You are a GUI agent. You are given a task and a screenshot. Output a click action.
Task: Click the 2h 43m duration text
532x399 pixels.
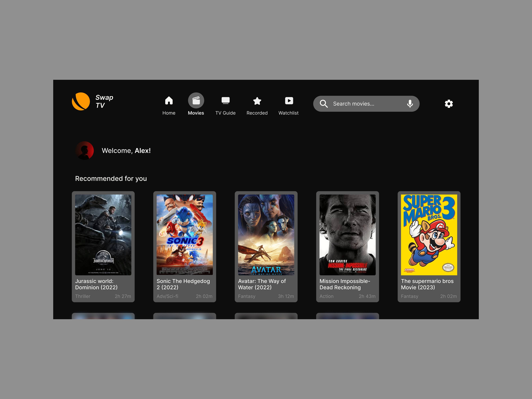click(367, 296)
